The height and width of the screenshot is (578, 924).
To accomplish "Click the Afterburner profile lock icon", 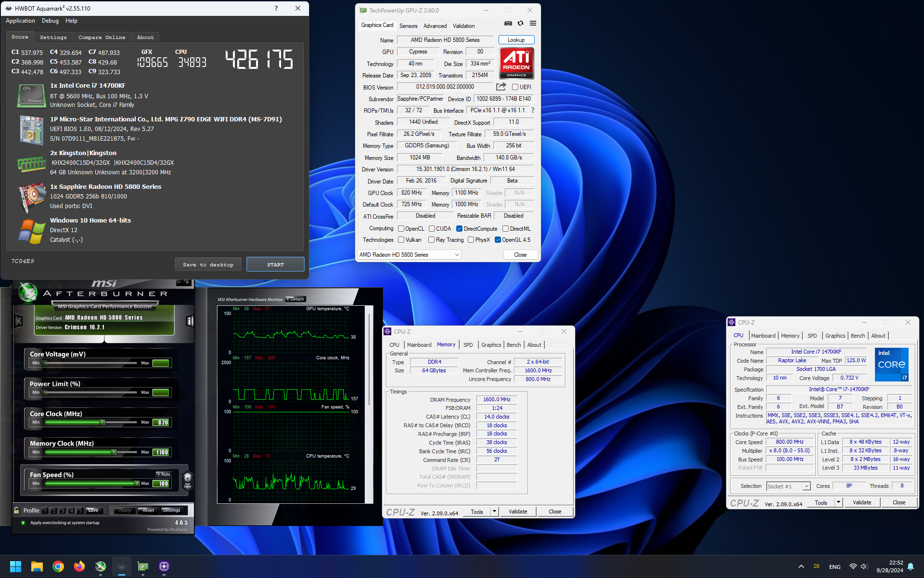I will pyautogui.click(x=16, y=510).
